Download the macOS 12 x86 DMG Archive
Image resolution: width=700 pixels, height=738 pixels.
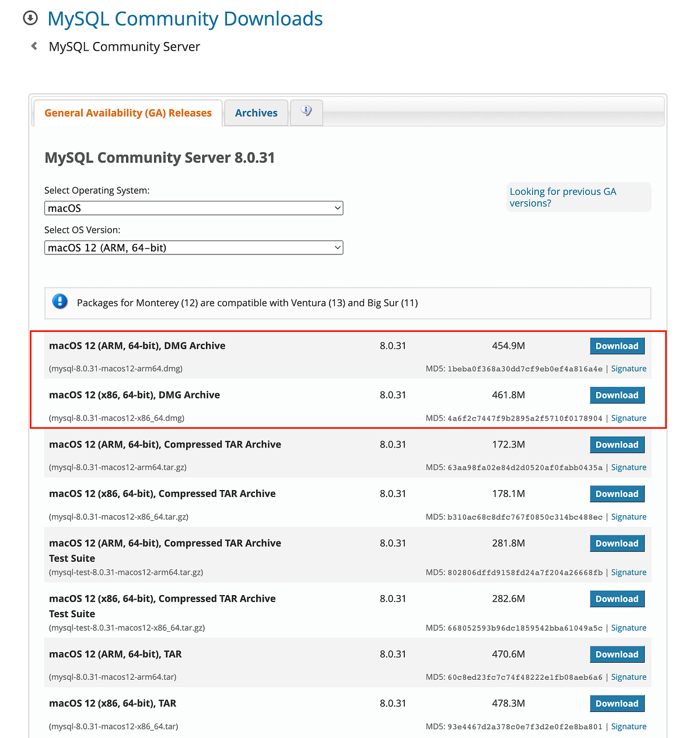coord(617,395)
